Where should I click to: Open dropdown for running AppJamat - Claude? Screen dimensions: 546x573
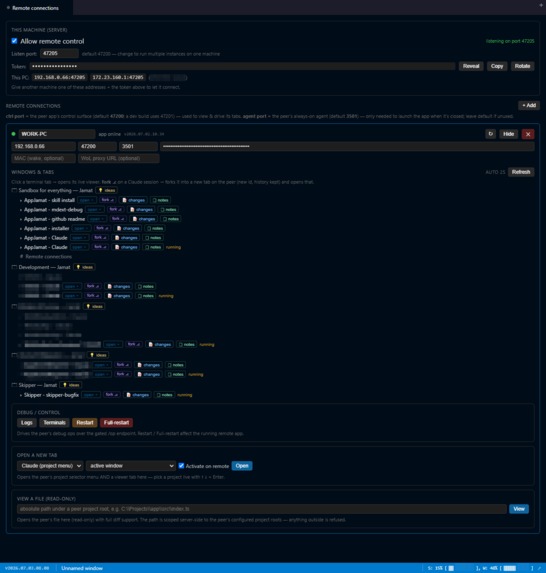point(80,247)
